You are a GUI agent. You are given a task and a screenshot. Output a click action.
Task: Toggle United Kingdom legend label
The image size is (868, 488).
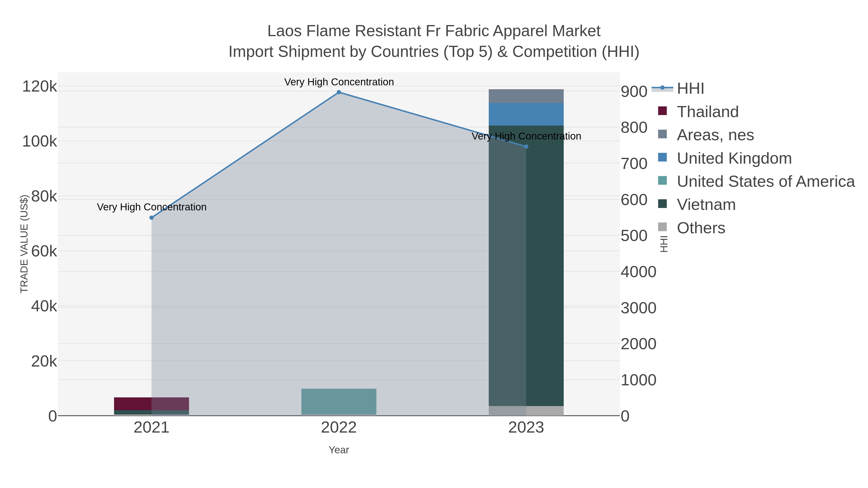(x=734, y=158)
